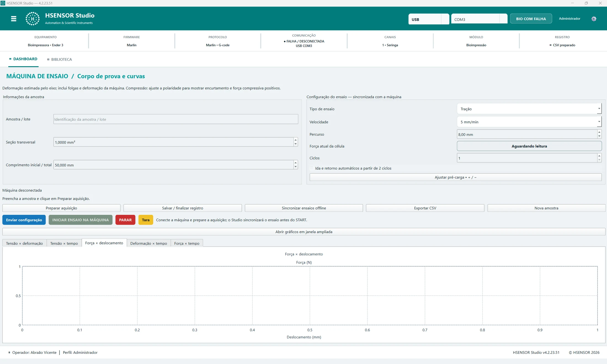
Task: Open the BIBLIOTECA tab
Action: [x=60, y=59]
